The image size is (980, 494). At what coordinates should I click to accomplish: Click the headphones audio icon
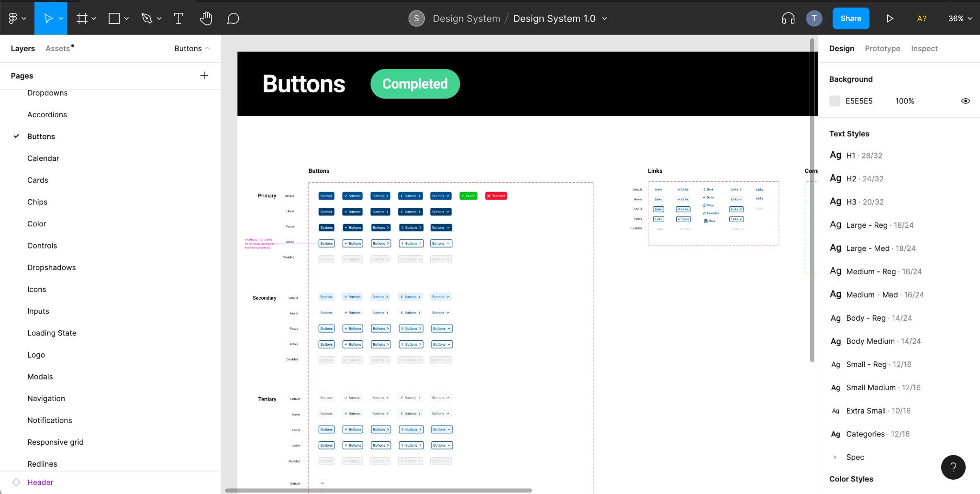coord(788,18)
